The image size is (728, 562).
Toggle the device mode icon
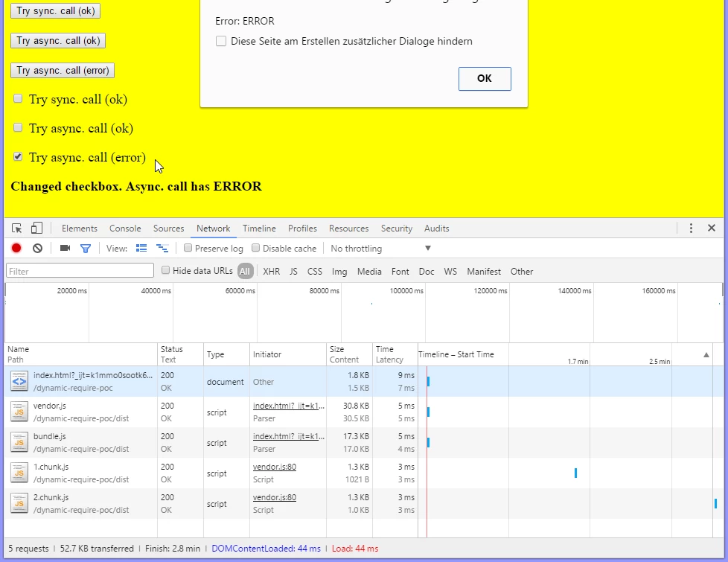pos(36,229)
